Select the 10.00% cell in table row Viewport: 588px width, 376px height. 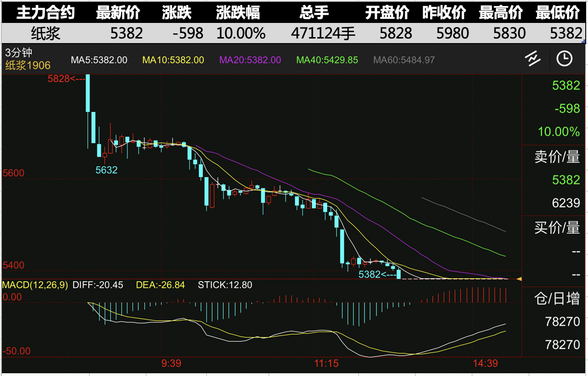pyautogui.click(x=241, y=33)
